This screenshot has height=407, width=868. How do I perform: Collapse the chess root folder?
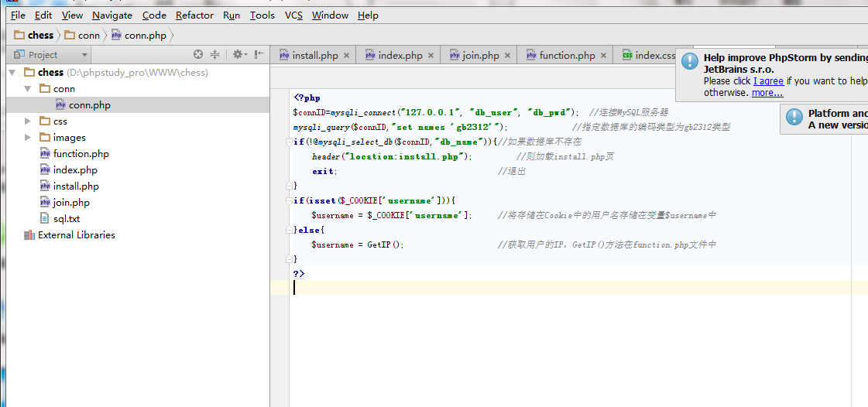pyautogui.click(x=12, y=73)
